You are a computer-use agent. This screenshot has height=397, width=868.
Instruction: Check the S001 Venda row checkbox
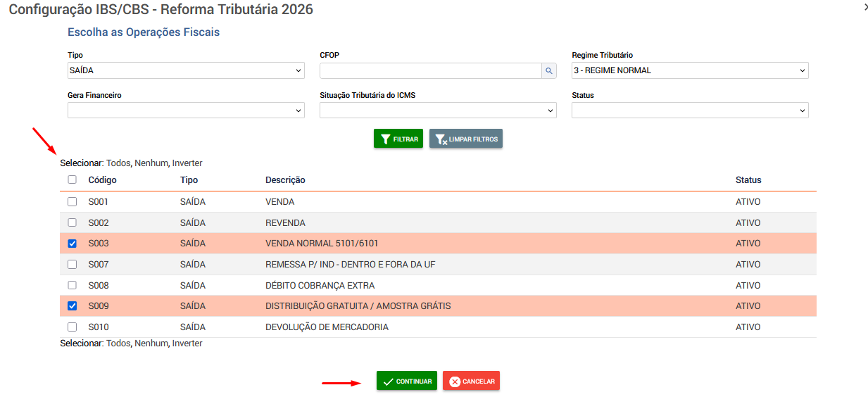coord(72,202)
